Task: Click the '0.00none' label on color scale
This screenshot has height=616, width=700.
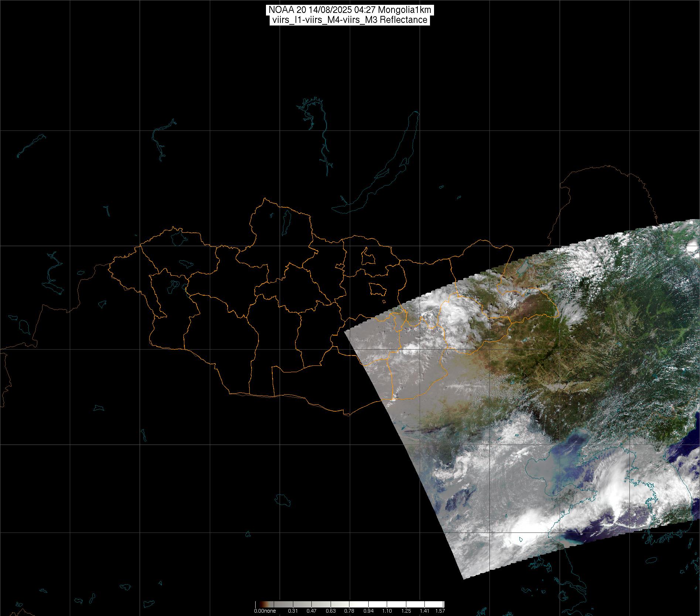Action: [265, 611]
